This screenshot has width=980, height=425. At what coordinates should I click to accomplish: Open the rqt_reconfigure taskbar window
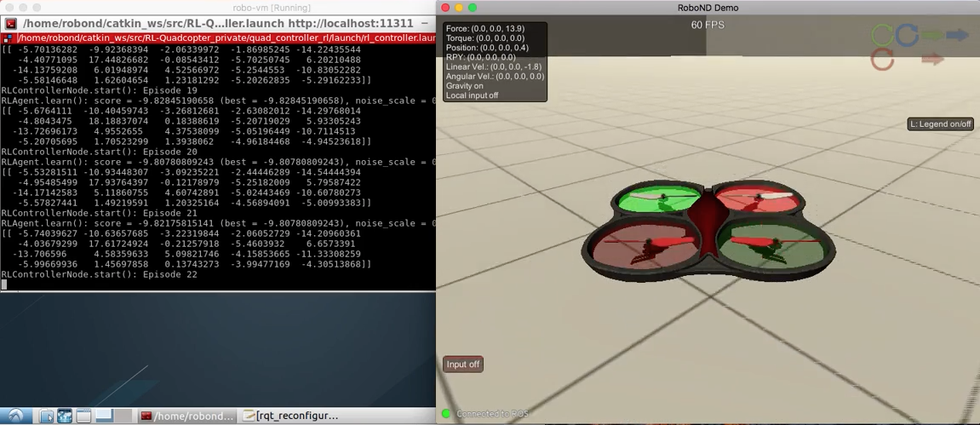[289, 416]
